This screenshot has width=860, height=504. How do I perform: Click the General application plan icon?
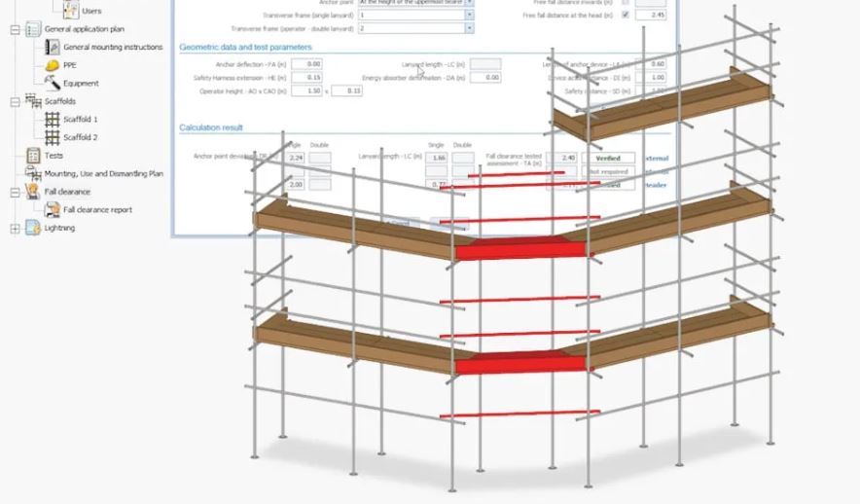(x=33, y=29)
